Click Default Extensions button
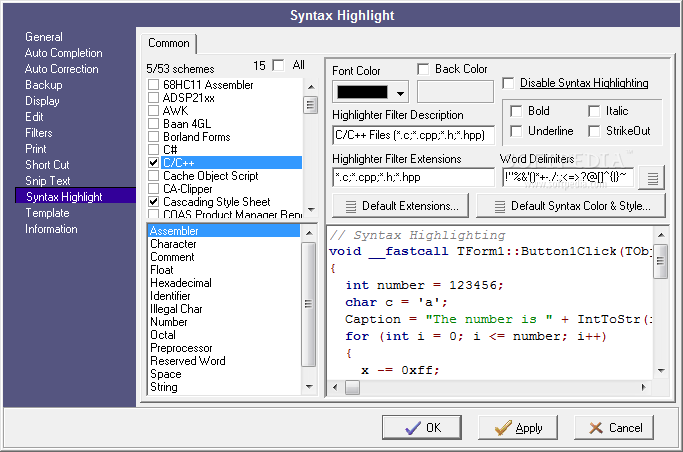Viewport: 683px width, 452px height. click(400, 206)
